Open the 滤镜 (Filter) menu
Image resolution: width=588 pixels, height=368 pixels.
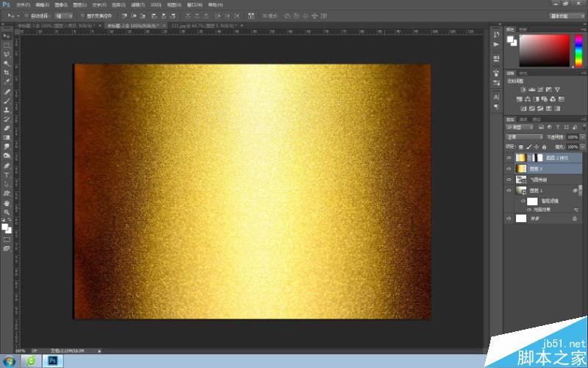coord(137,5)
